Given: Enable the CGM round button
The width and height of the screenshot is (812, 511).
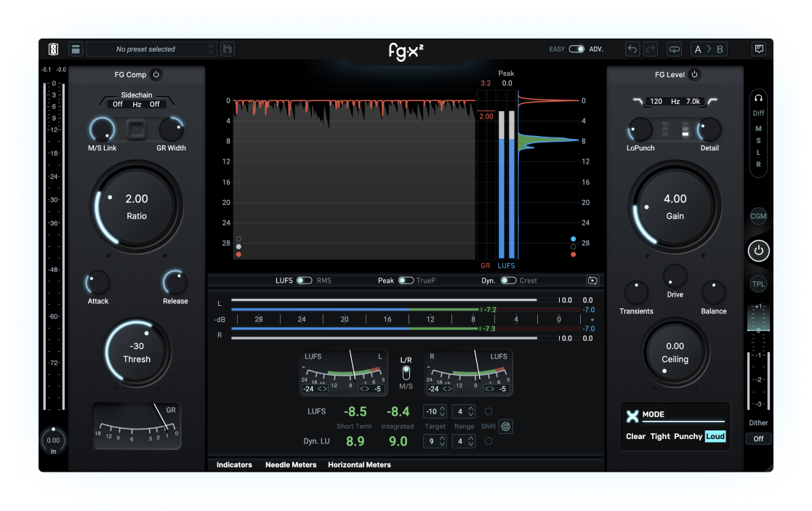Looking at the screenshot, I should point(758,217).
